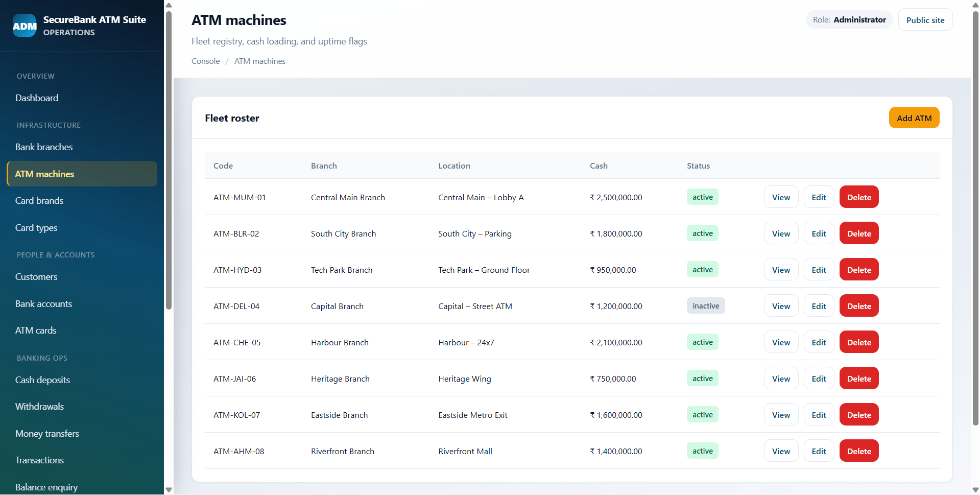Edit the ATM-BLR-02 machine
This screenshot has width=980, height=495.
[x=819, y=233]
